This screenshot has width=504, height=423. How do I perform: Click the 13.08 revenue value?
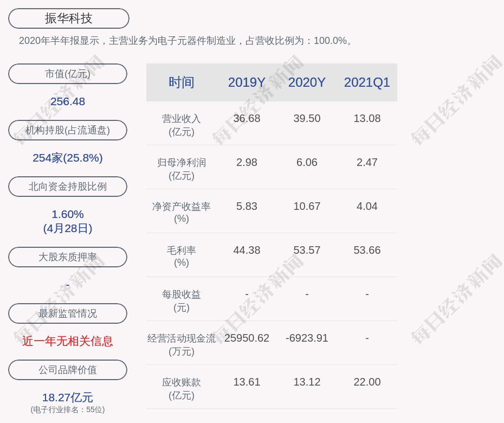click(x=367, y=118)
